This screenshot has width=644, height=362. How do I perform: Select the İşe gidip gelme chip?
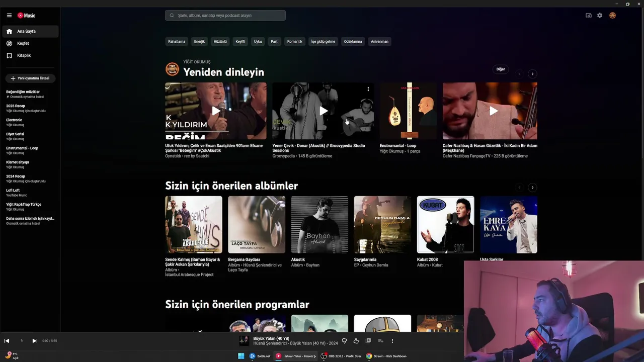(x=323, y=42)
